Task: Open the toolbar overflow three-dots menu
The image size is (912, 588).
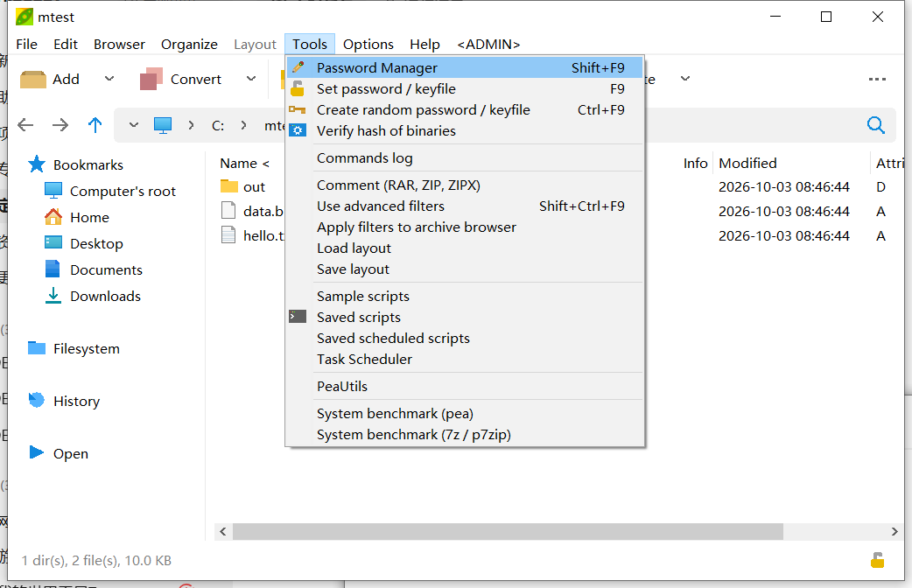Action: pyautogui.click(x=877, y=79)
